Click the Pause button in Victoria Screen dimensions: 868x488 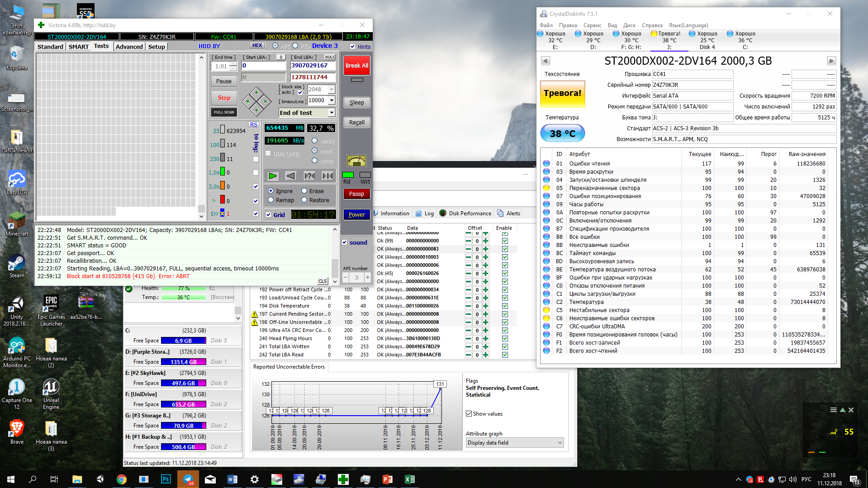(224, 81)
